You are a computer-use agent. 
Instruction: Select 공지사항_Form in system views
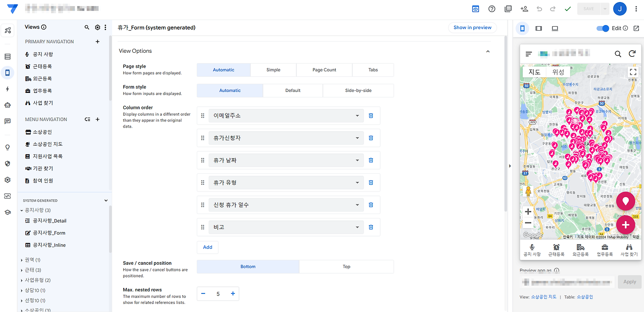click(x=49, y=233)
